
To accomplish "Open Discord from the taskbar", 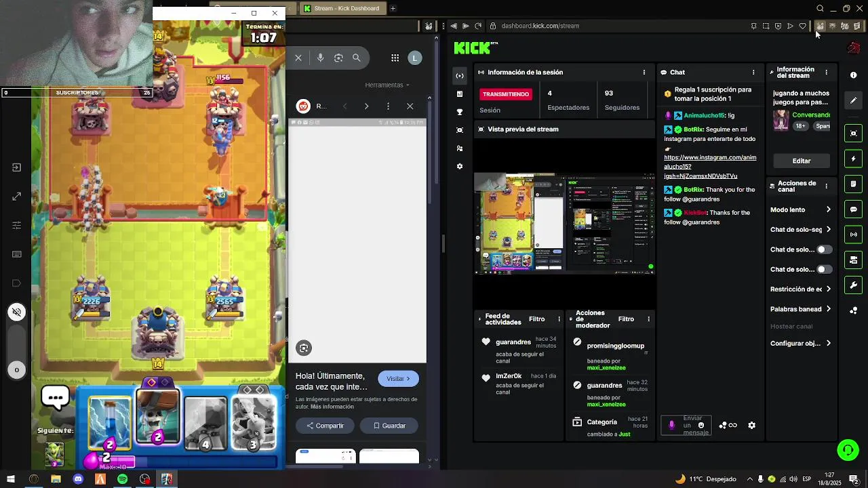I will (x=78, y=479).
